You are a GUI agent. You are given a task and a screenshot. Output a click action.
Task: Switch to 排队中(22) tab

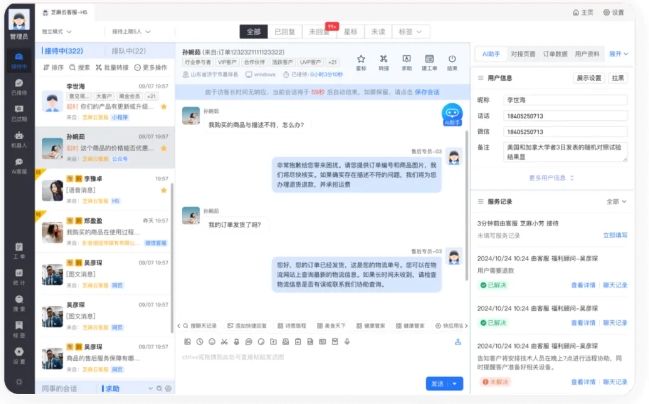[129, 51]
